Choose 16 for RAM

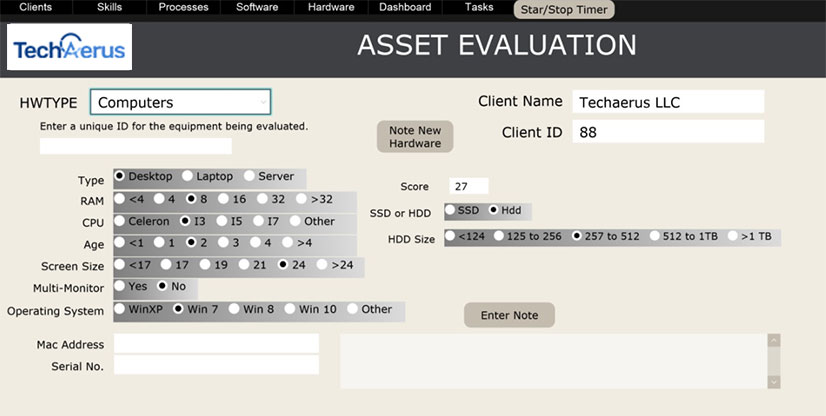(x=223, y=199)
